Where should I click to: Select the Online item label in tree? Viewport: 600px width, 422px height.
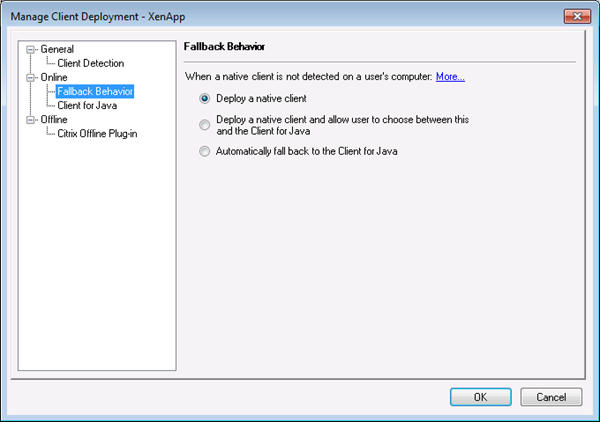click(x=54, y=77)
